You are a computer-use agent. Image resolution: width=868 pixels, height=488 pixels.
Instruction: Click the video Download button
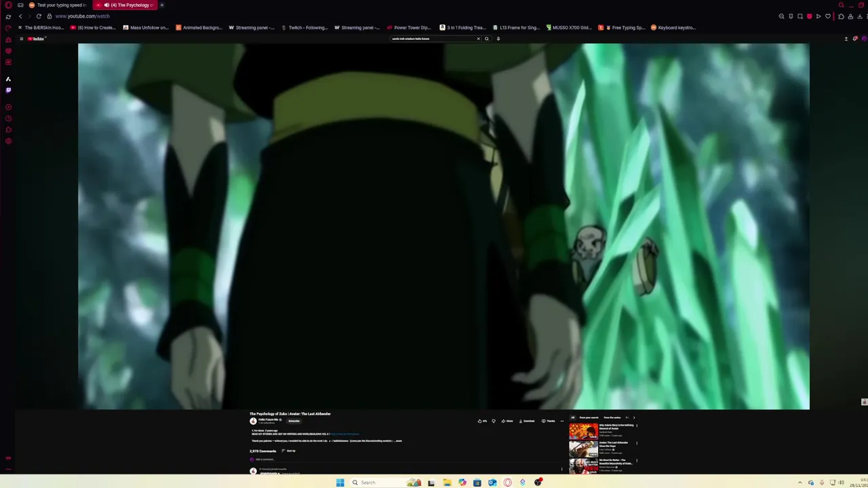pyautogui.click(x=528, y=421)
